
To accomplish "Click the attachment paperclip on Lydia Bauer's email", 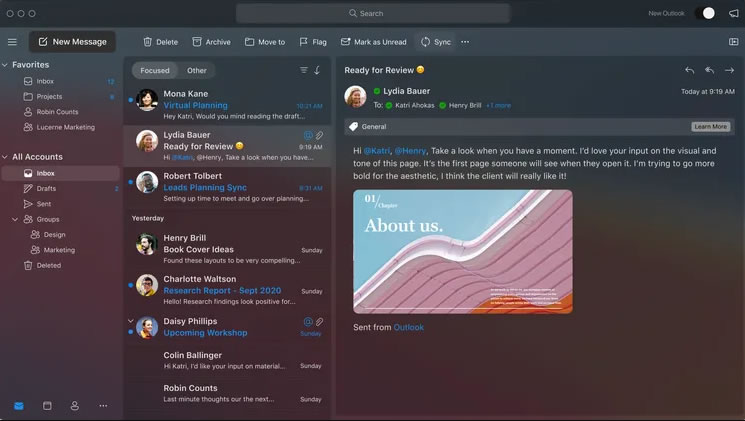I will (320, 135).
